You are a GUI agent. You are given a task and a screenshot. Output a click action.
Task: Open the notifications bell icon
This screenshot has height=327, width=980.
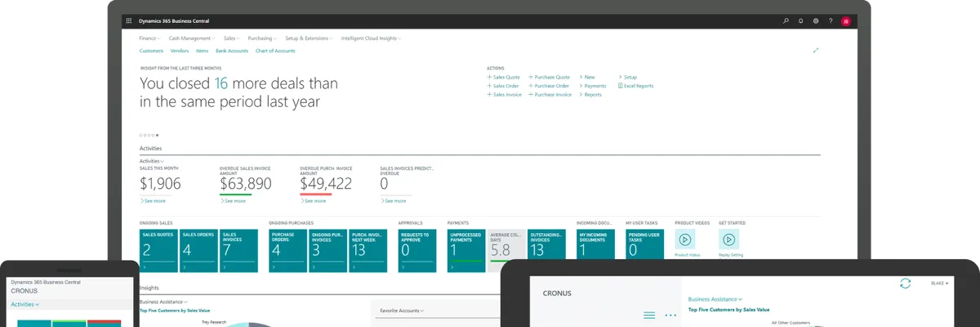[800, 20]
